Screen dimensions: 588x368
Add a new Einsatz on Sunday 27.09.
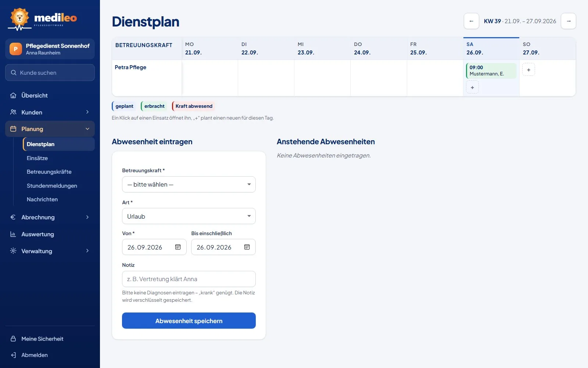528,70
